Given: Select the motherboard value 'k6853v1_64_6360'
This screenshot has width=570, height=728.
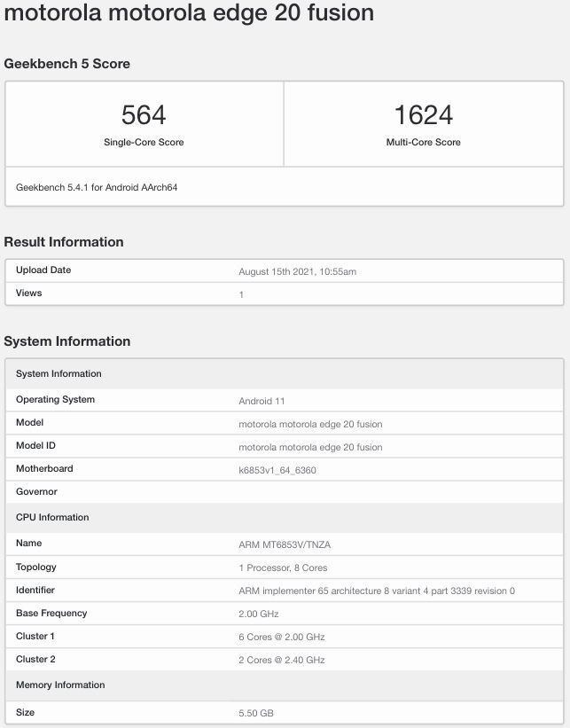Looking at the screenshot, I should (x=277, y=470).
